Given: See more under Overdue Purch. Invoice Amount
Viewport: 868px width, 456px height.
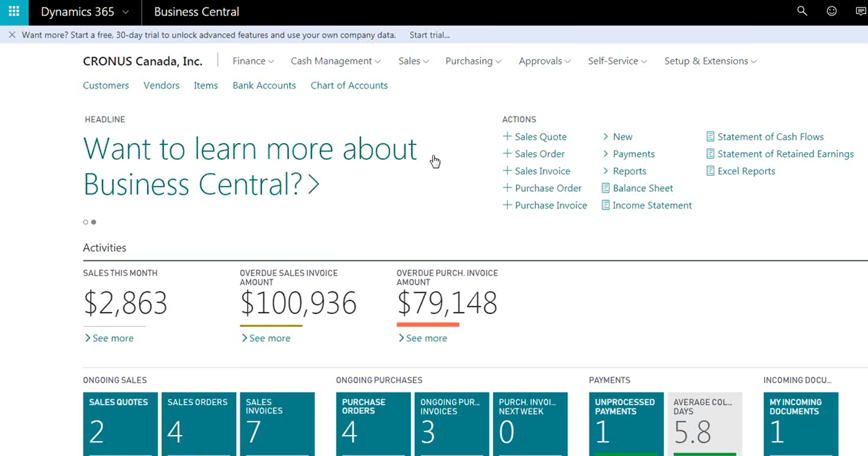Looking at the screenshot, I should point(423,338).
